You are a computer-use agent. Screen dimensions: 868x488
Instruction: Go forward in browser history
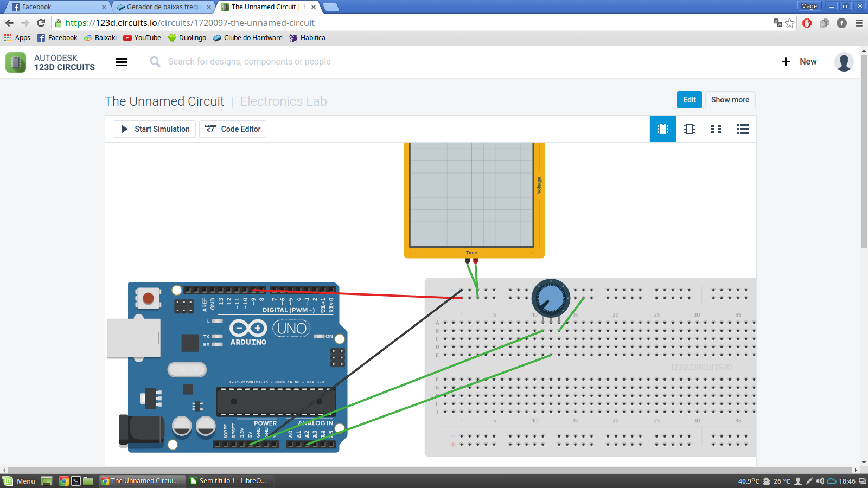click(25, 23)
